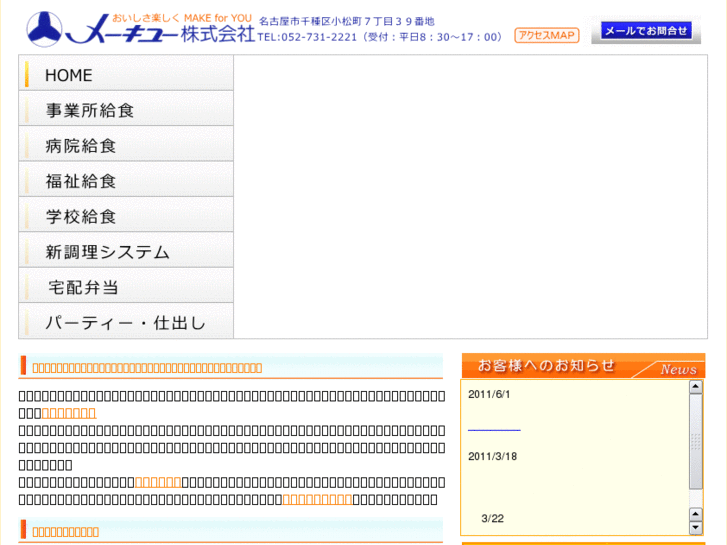Open the パーティー・仕出し menu item
The image size is (727, 545).
(x=126, y=321)
